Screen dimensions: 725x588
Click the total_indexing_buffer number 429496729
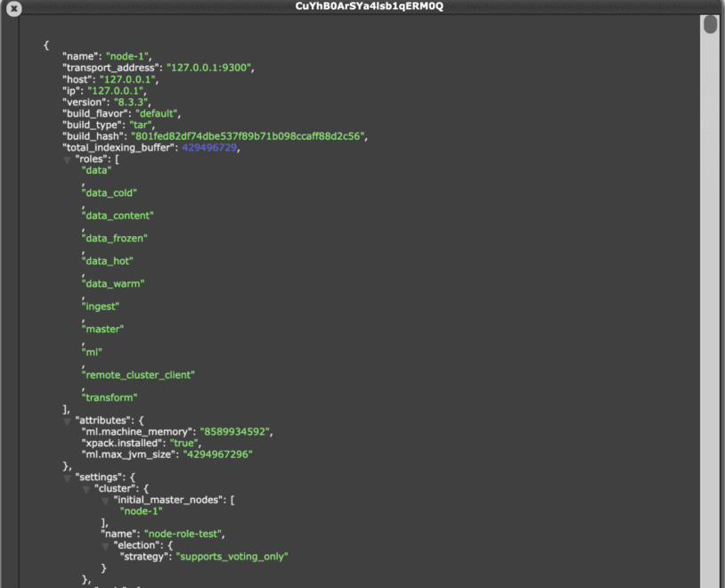(x=209, y=148)
